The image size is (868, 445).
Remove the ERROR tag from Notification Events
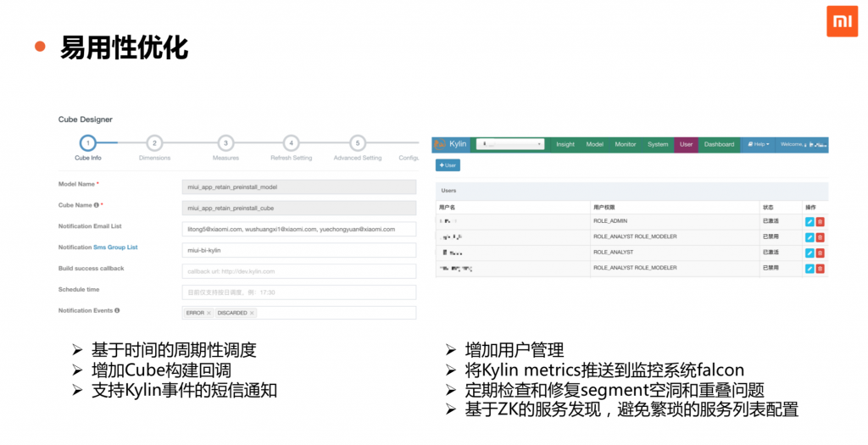coord(209,314)
